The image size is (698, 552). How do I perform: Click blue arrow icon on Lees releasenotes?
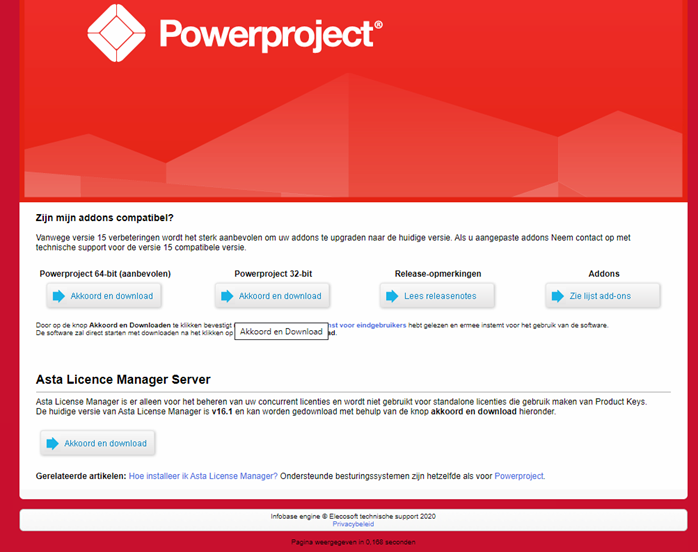392,296
